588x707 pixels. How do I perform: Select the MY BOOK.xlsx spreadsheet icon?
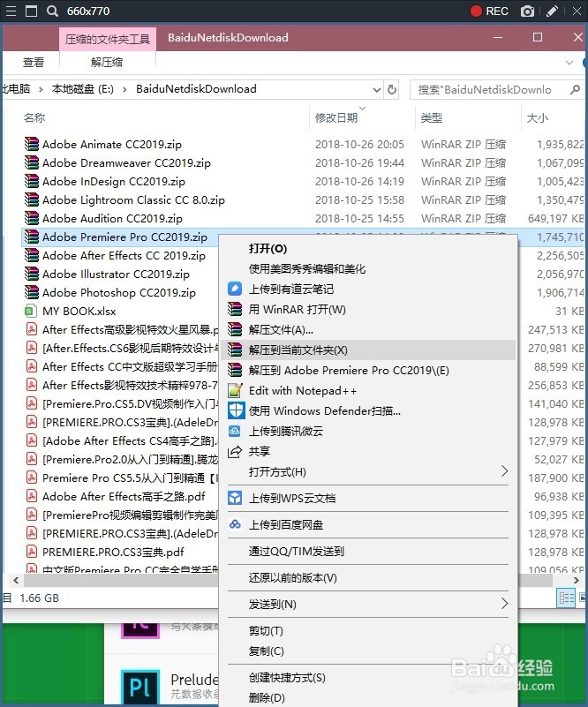click(31, 311)
